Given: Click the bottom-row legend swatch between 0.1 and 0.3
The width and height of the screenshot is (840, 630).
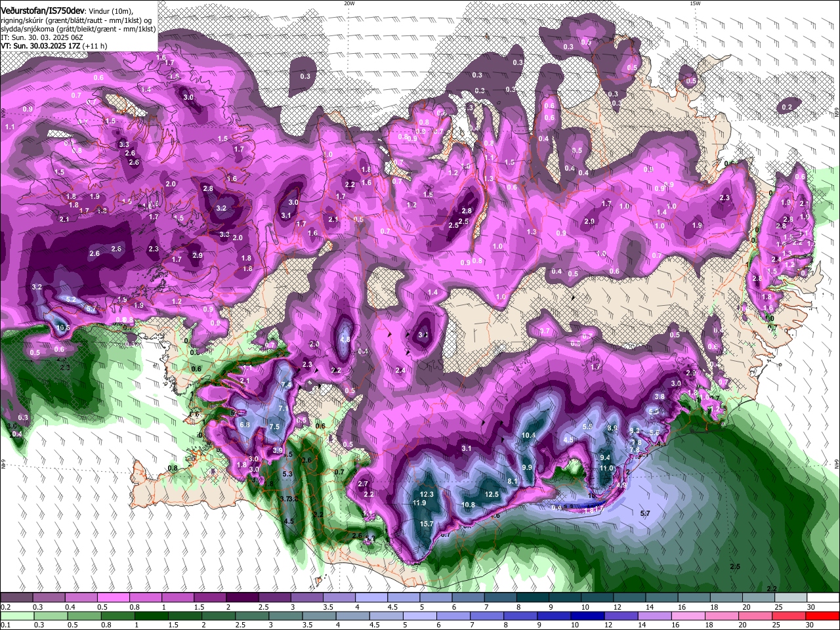Looking at the screenshot, I should pyautogui.click(x=16, y=616).
